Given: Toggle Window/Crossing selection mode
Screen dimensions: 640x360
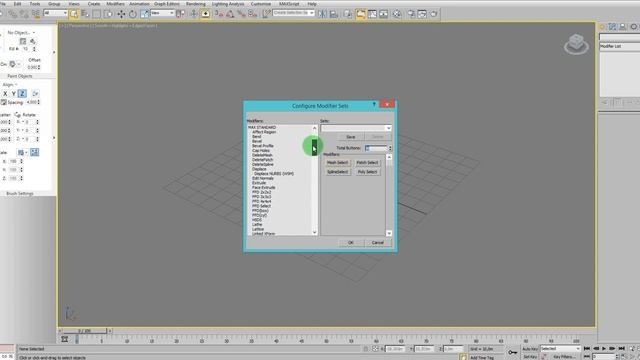Looking at the screenshot, I should pyautogui.click(x=108, y=14).
